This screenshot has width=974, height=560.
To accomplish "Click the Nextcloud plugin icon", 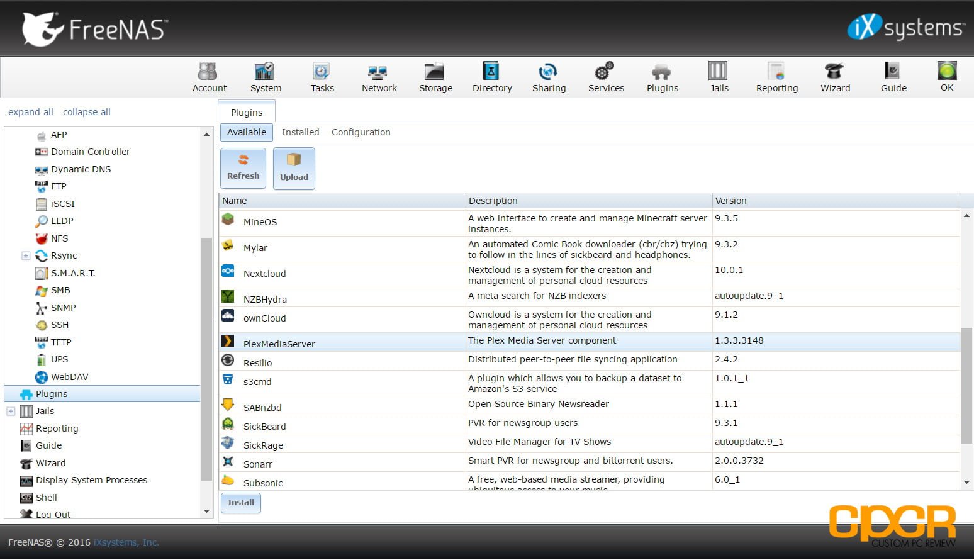I will click(228, 271).
